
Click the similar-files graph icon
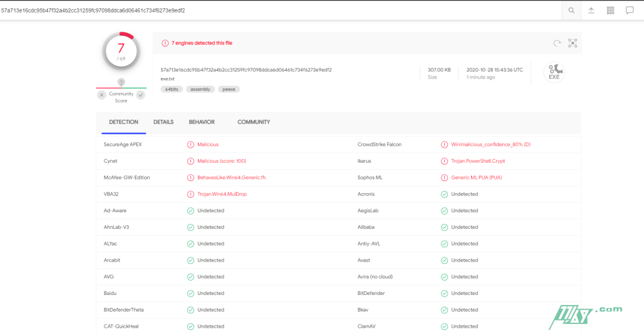572,43
